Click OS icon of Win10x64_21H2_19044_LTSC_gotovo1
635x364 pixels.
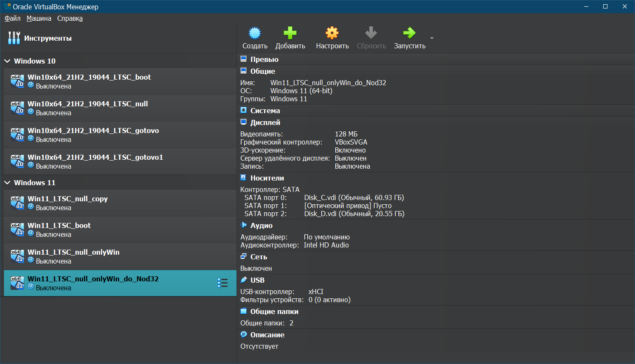[x=17, y=161]
